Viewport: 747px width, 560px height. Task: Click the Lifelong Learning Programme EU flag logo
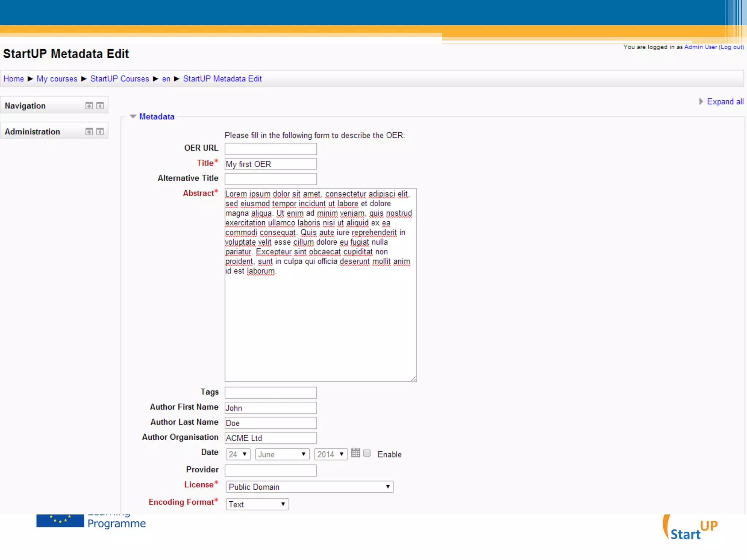coord(60,521)
